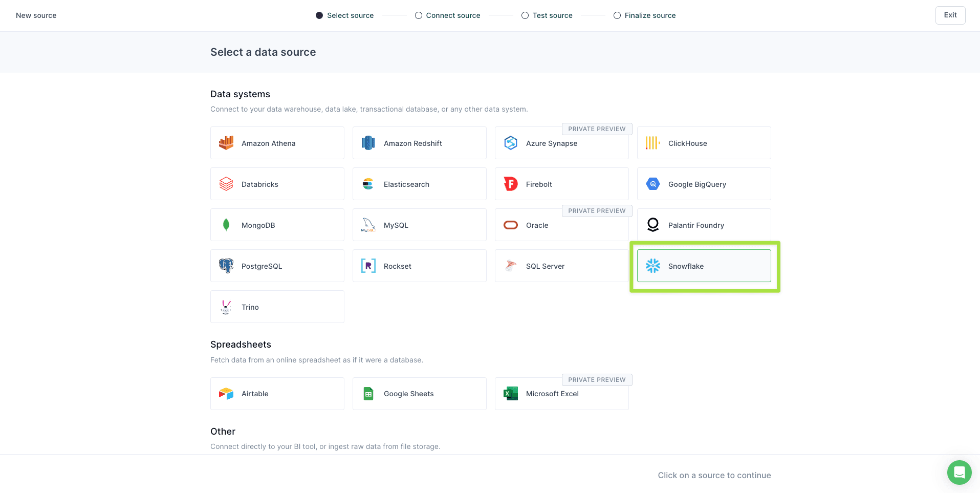Select the Firebolt flame icon
Viewport: 980px width, 493px height.
[510, 184]
